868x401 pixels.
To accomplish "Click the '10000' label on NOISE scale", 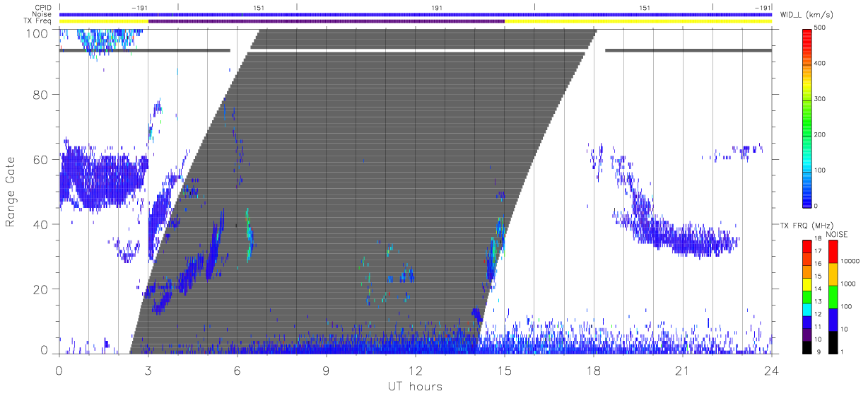I will pyautogui.click(x=850, y=261).
